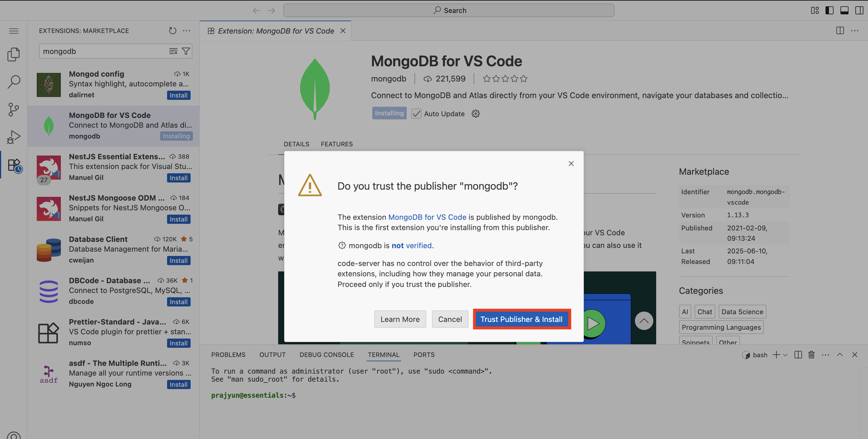Open the Explorer view in activity bar

pos(14,54)
